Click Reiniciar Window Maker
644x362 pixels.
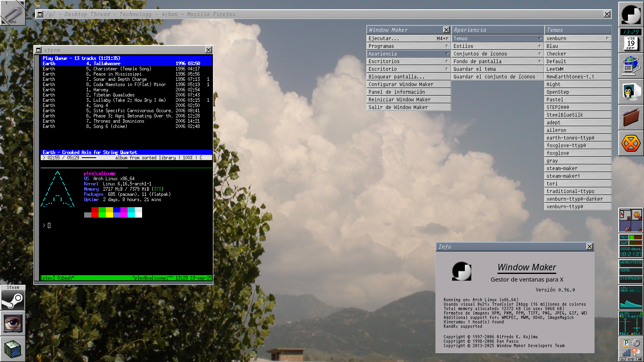(408, 100)
